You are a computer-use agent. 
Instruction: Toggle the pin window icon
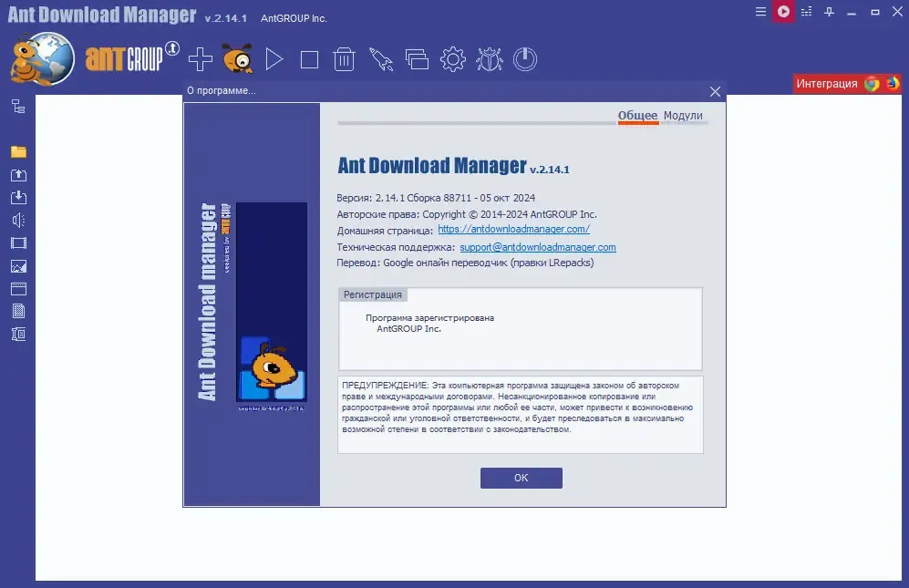pos(829,12)
